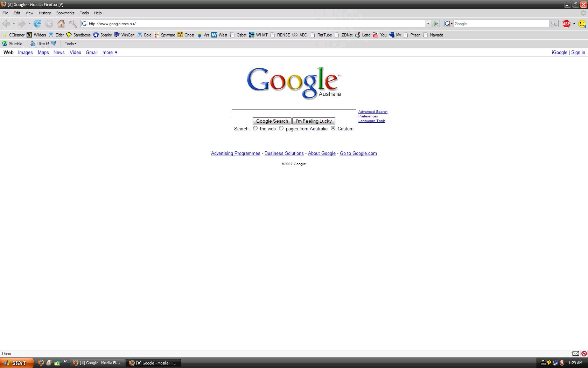Open the History menu
The width and height of the screenshot is (588, 368).
(45, 13)
